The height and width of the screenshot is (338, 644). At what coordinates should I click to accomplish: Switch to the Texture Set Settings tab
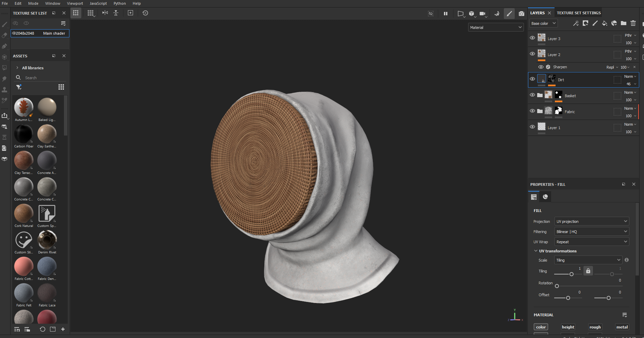pos(579,13)
